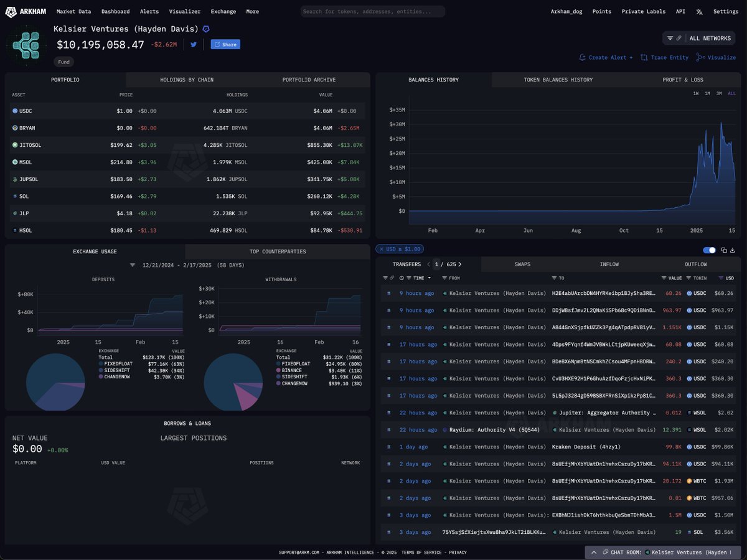Switch to Inflow tab
This screenshot has height=560, width=747.
pyautogui.click(x=609, y=264)
